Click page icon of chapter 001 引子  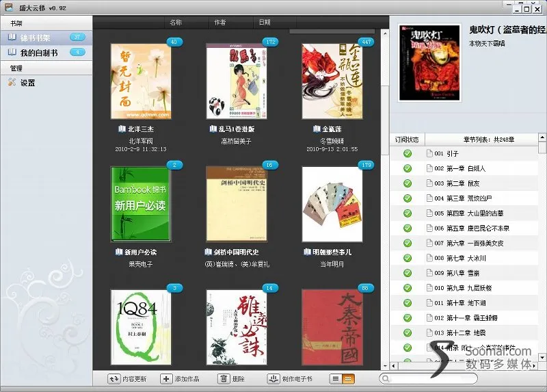[x=429, y=153]
